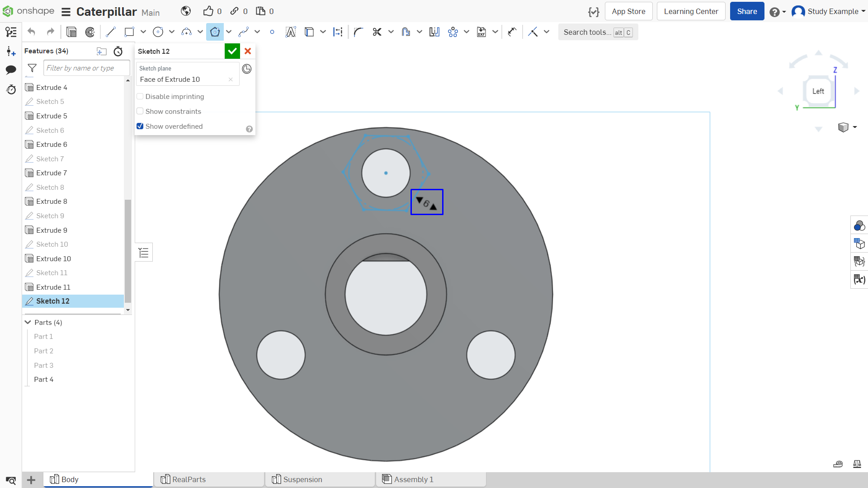Switch to the RealParts tab
The width and height of the screenshot is (868, 488).
pos(209,479)
